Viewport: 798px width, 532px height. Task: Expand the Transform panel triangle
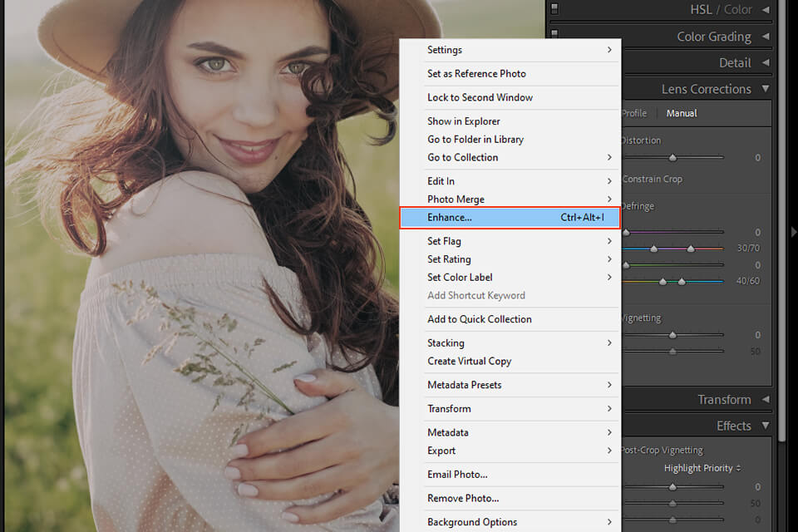click(x=765, y=400)
